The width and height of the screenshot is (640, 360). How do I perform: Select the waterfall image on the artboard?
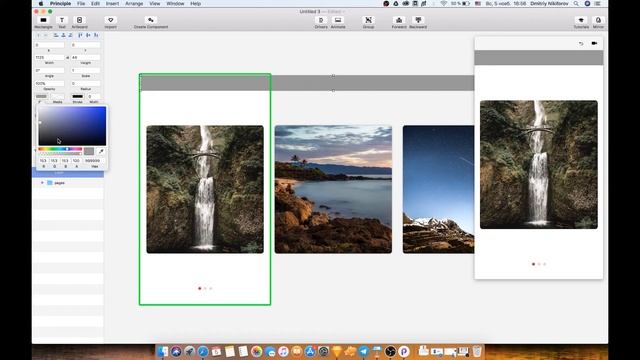[205, 189]
